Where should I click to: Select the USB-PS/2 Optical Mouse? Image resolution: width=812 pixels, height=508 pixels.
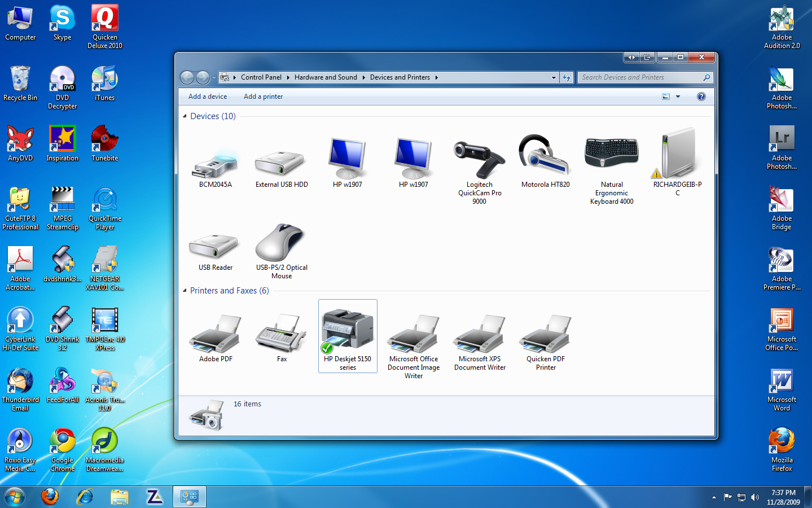[282, 251]
